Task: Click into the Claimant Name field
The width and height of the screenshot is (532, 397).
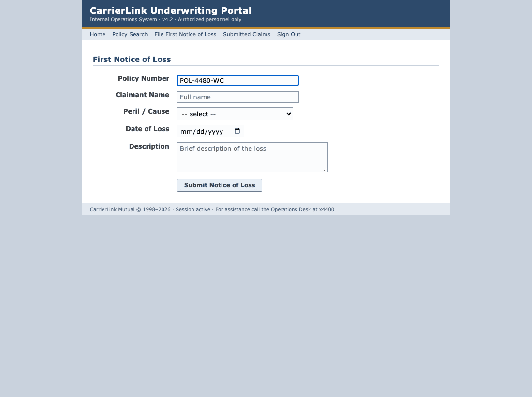Action: click(x=238, y=97)
